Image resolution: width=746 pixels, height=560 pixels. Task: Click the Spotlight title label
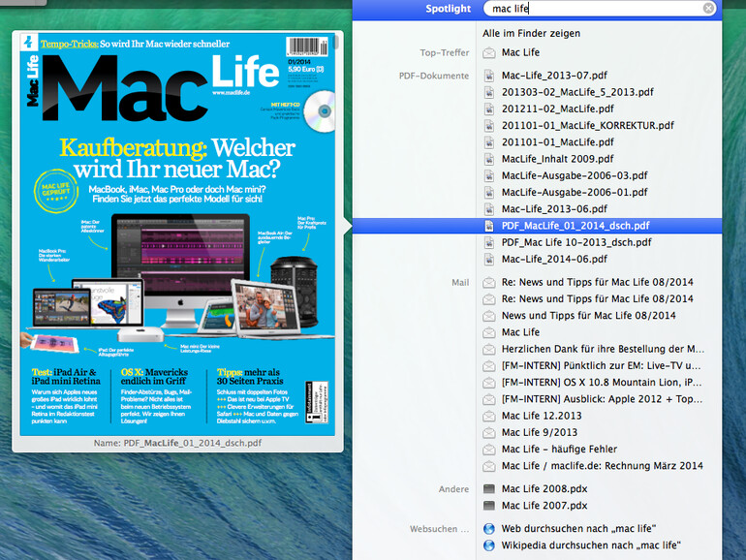pos(448,9)
